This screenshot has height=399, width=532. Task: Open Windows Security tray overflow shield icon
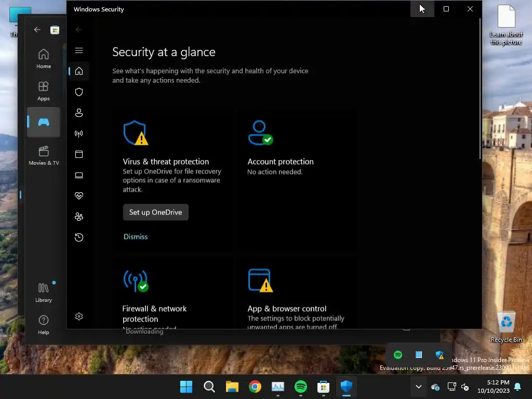tap(440, 355)
